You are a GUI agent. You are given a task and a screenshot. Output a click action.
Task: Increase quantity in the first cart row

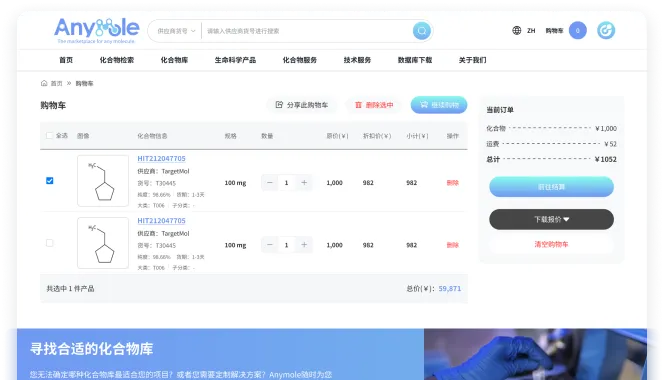coord(304,183)
